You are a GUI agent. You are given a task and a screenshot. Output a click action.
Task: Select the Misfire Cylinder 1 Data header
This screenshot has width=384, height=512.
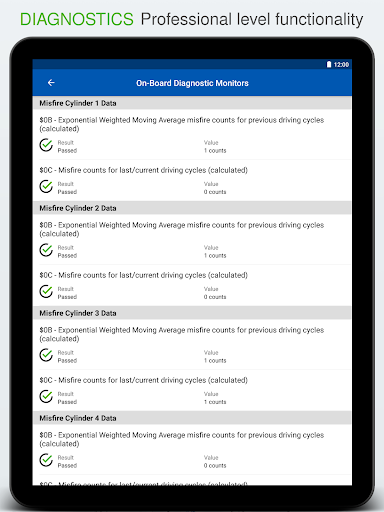pos(192,103)
